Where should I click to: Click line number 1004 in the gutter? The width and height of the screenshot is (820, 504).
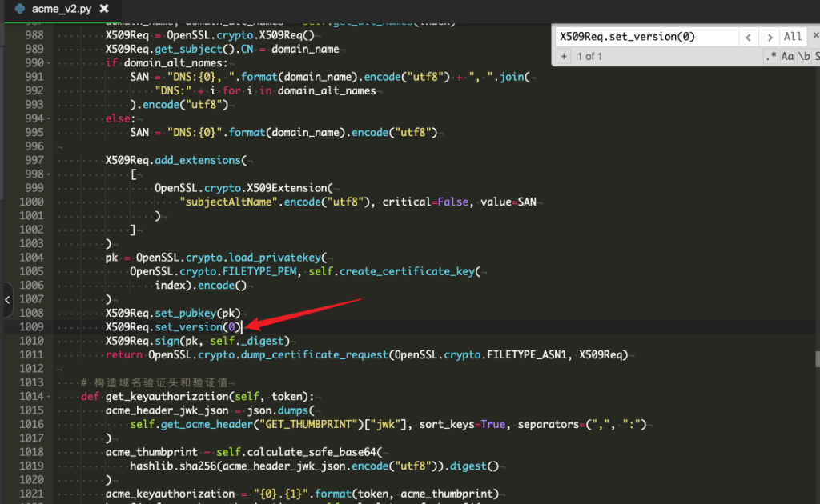coord(30,258)
